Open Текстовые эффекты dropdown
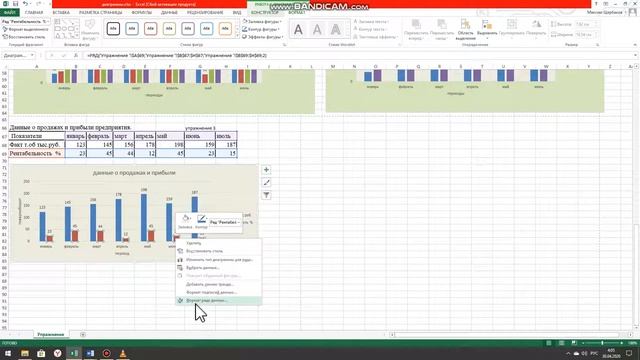The image size is (640, 360). click(375, 37)
